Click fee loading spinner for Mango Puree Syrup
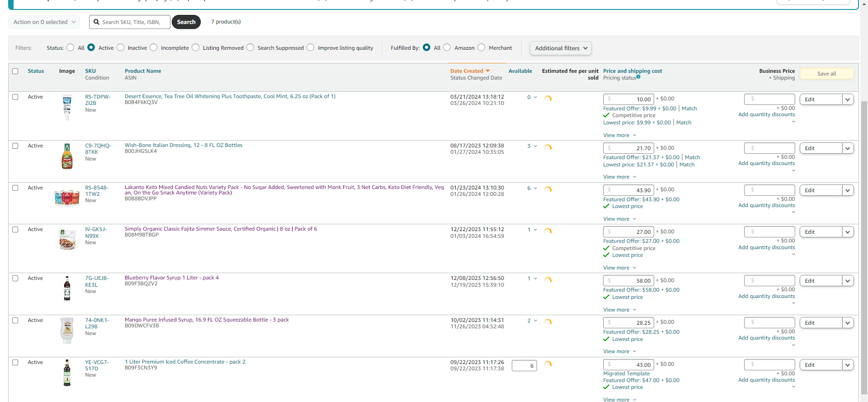Image resolution: width=868 pixels, height=402 pixels. click(548, 322)
